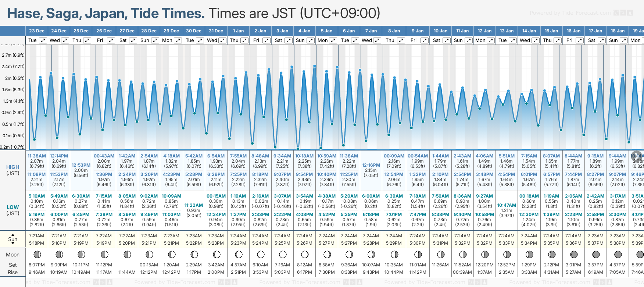Open expanded view for Sun 4 Jan
This screenshot has width=644, height=287.
click(x=311, y=40)
